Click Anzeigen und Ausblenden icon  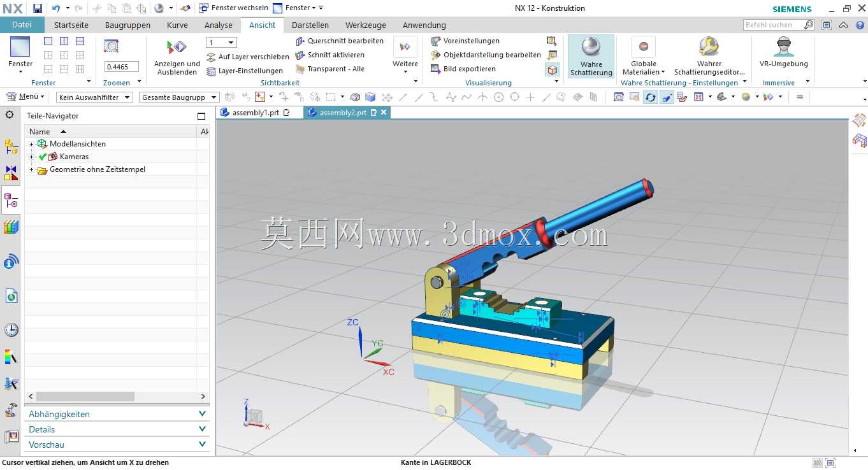pyautogui.click(x=177, y=47)
